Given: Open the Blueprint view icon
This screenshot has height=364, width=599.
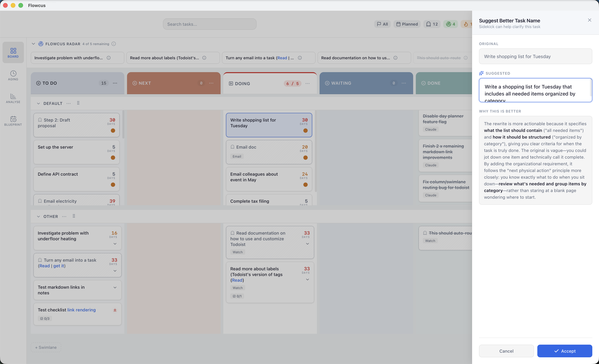Looking at the screenshot, I should tap(13, 119).
